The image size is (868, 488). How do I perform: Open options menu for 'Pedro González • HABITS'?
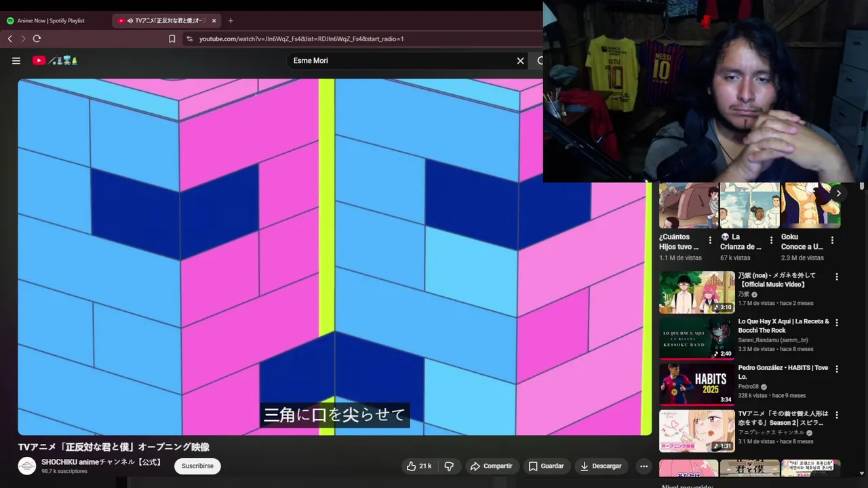837,369
